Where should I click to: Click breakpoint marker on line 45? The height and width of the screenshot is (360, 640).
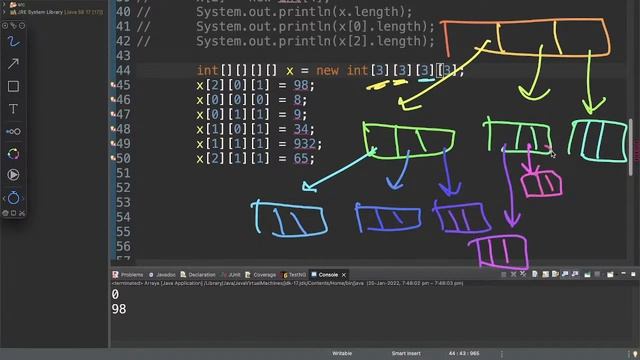tap(113, 85)
